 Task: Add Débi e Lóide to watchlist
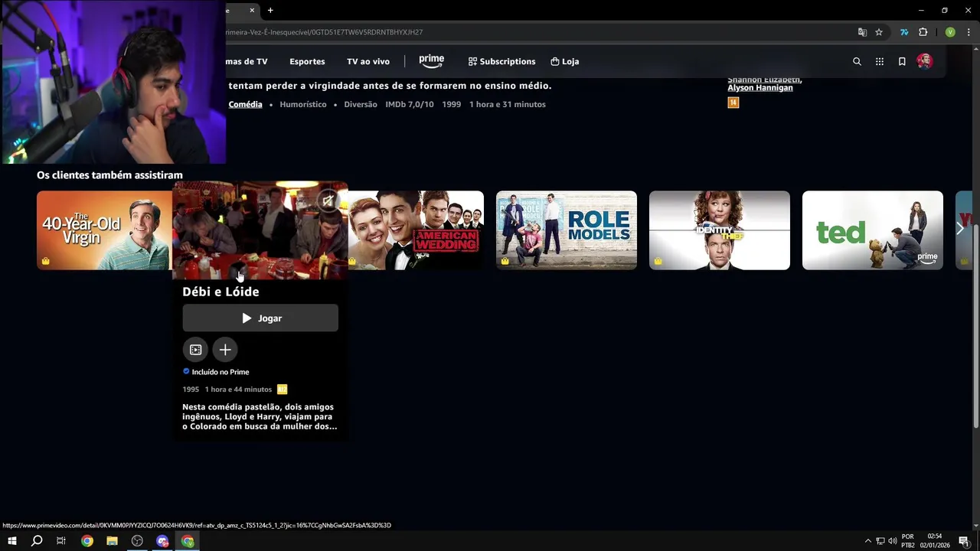(225, 350)
